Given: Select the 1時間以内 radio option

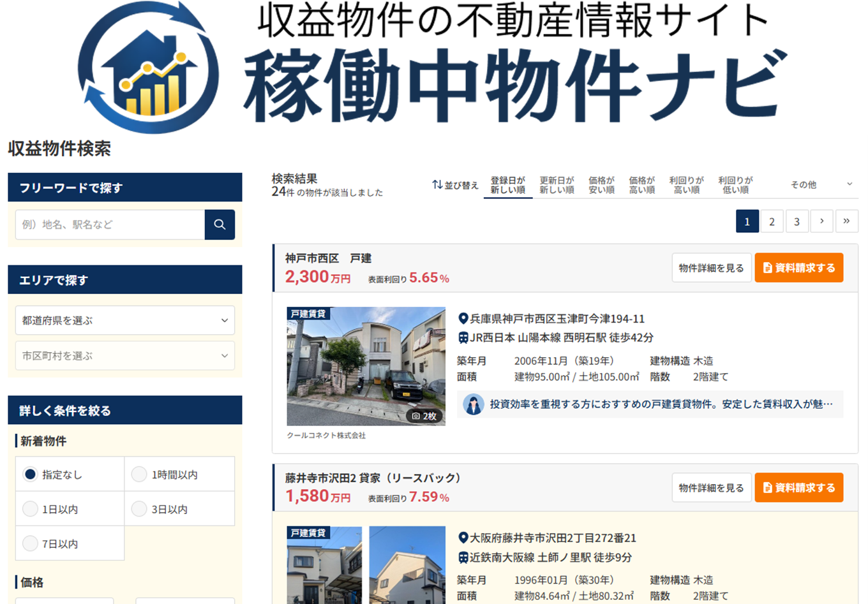Looking at the screenshot, I should 139,474.
